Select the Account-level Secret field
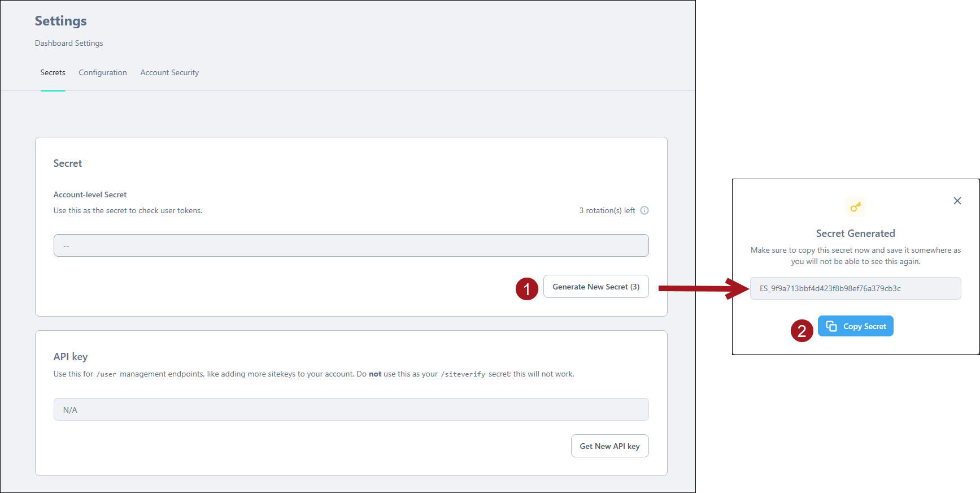Screen dimensions: 980x493 tap(351, 245)
